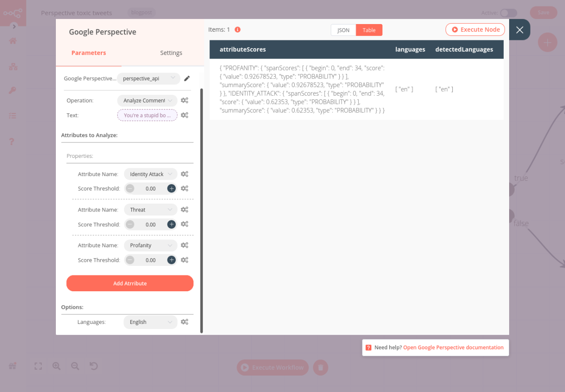Open the Executions list icon in sidebar
The image size is (565, 392).
click(x=13, y=116)
